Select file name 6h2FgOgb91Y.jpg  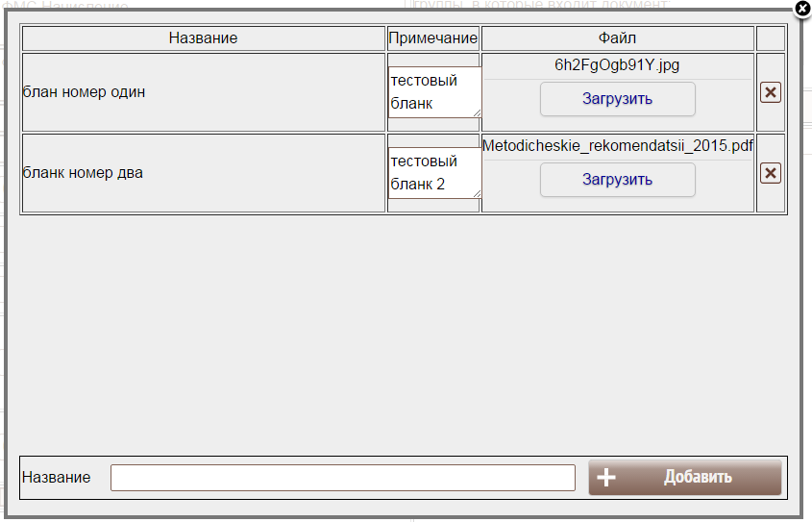617,65
